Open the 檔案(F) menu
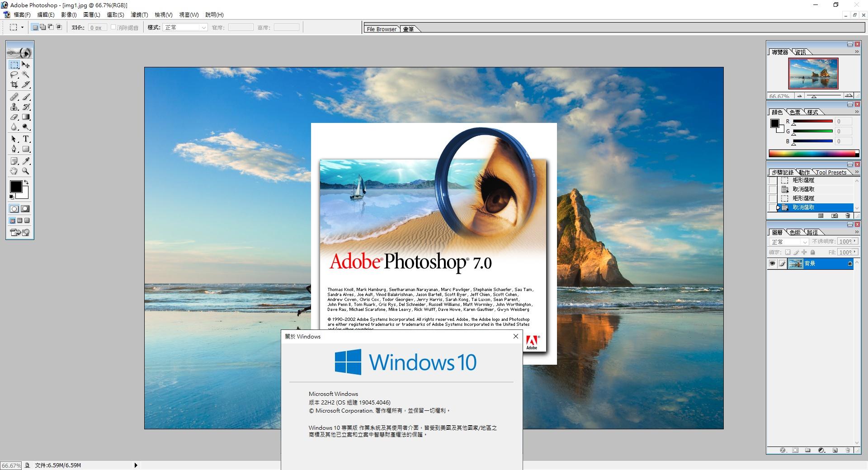The image size is (868, 470). (22, 15)
